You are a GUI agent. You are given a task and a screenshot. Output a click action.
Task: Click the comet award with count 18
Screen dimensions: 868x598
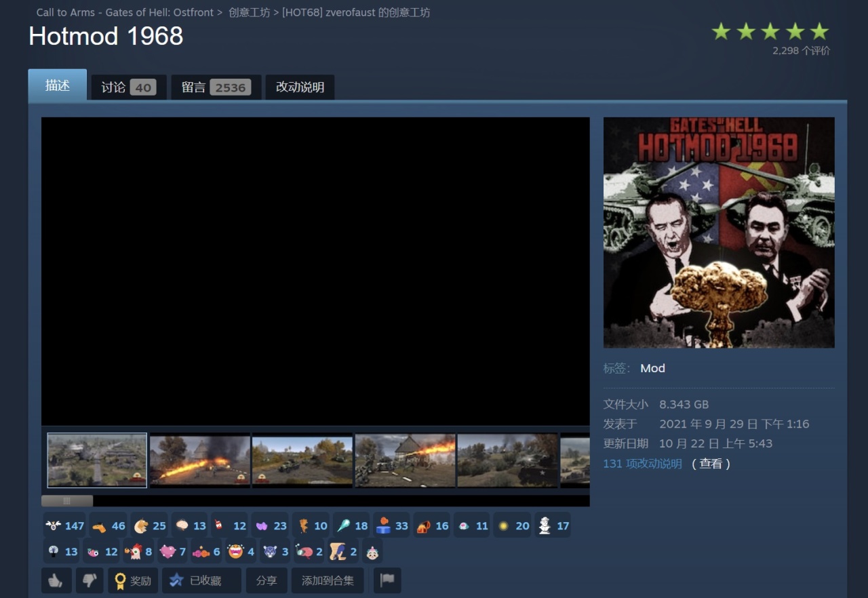351,525
